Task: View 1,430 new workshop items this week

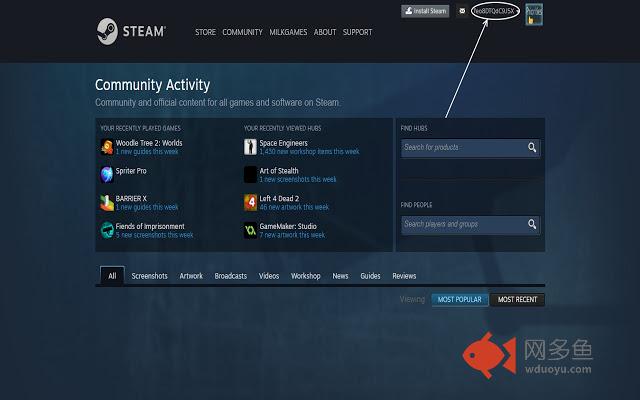Action: (x=309, y=151)
